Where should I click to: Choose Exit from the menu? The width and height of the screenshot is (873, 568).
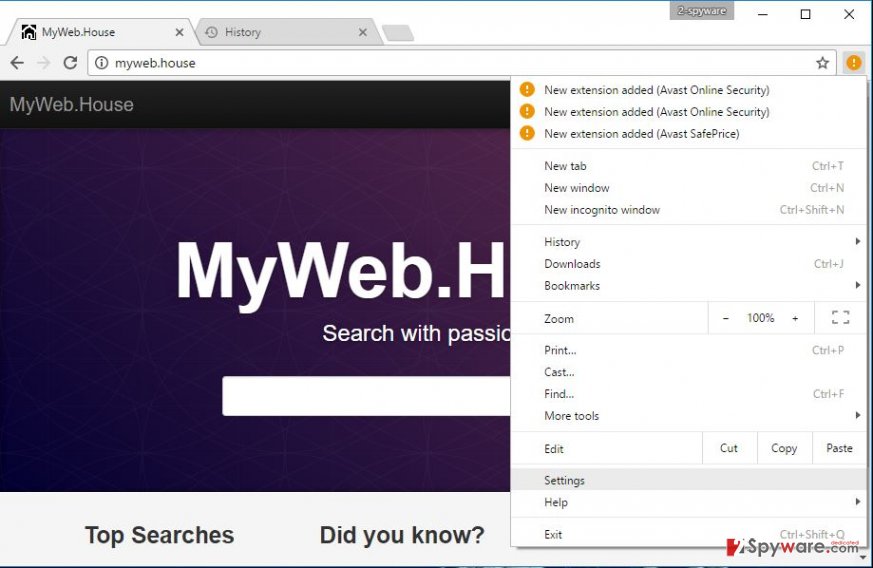coord(688,534)
